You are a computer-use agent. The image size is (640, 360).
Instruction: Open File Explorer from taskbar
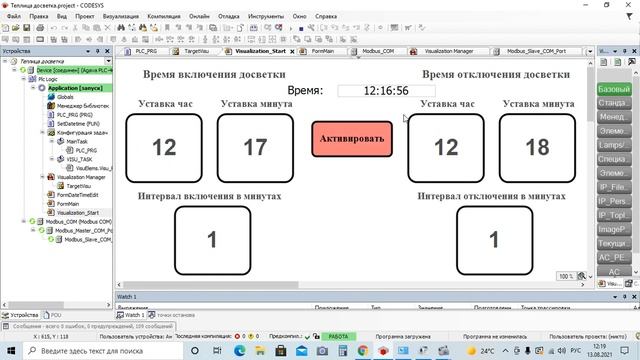(x=260, y=351)
